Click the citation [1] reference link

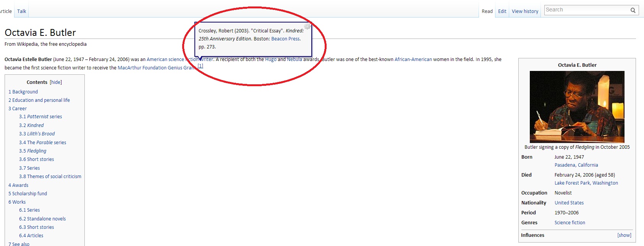[201, 66]
